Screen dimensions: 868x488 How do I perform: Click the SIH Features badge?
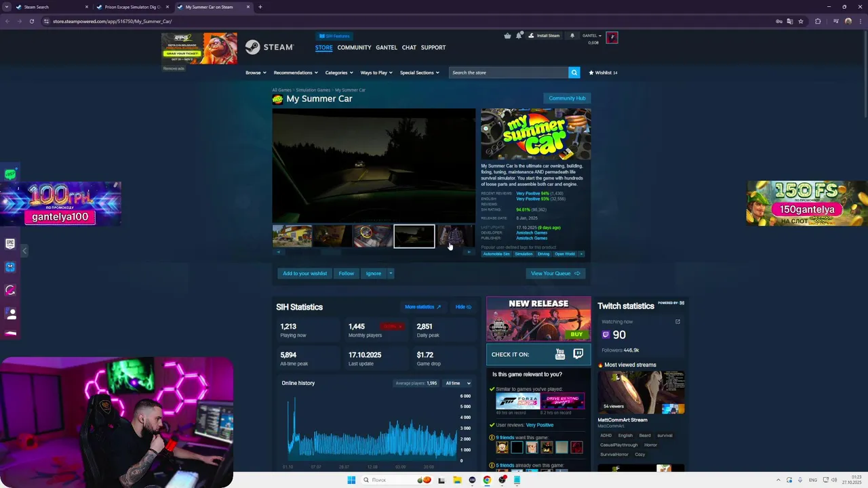tap(334, 36)
